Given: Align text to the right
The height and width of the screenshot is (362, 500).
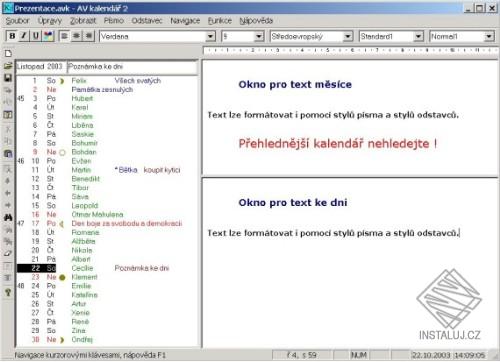Looking at the screenshot, I should [x=89, y=36].
